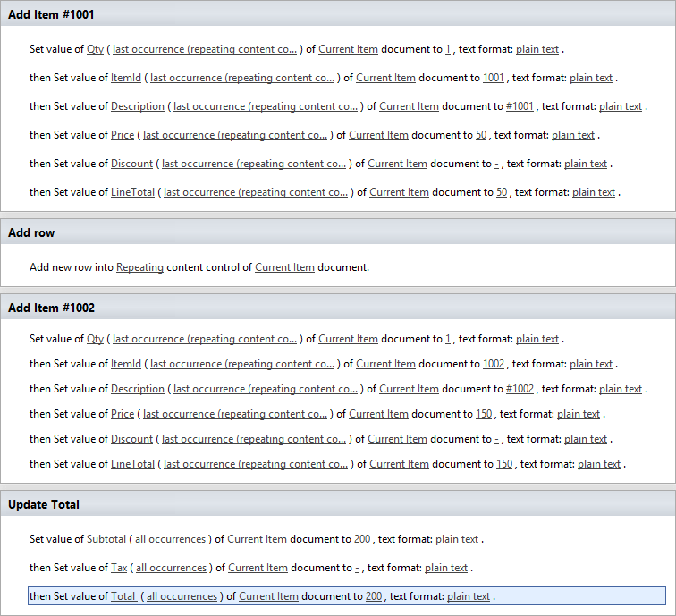
Task: Open Total link in Update Total
Action: pyautogui.click(x=123, y=596)
